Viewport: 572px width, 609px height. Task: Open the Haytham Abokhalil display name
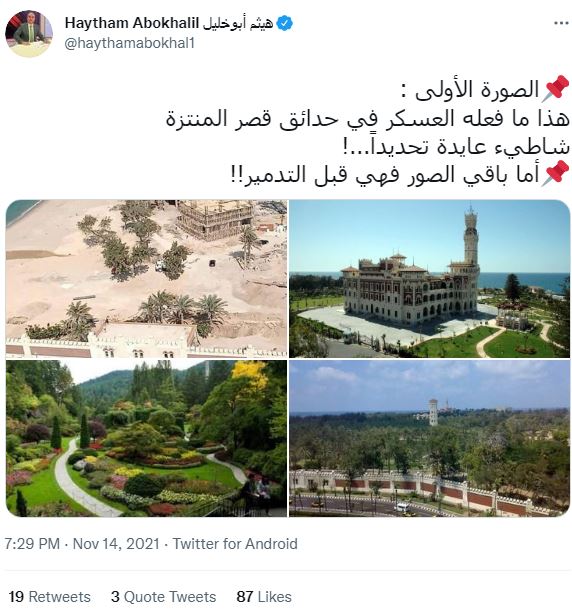click(x=132, y=23)
